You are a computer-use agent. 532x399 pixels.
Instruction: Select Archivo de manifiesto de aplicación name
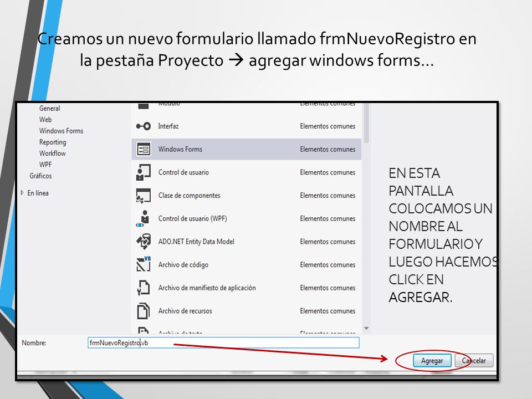coord(207,288)
